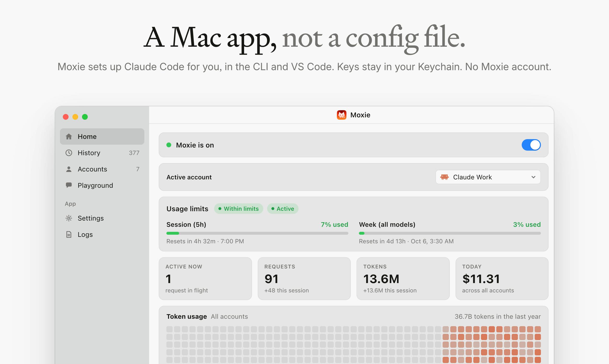Click the Active status badge
609x364 pixels.
283,209
